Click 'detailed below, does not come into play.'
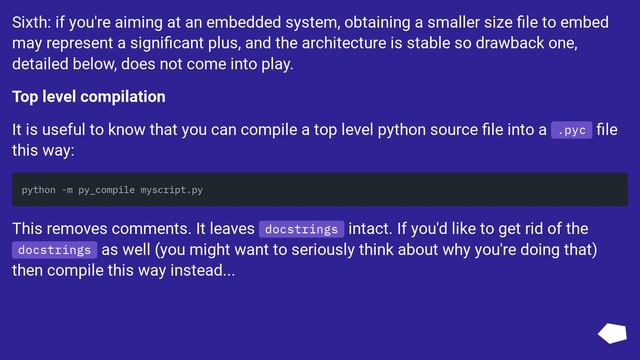The image size is (640, 360). (x=153, y=64)
